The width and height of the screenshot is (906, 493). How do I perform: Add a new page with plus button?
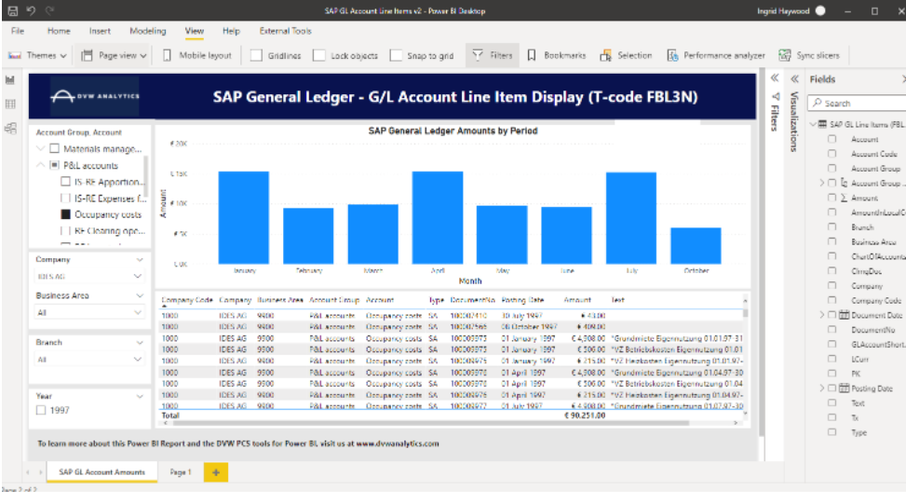coord(214,471)
